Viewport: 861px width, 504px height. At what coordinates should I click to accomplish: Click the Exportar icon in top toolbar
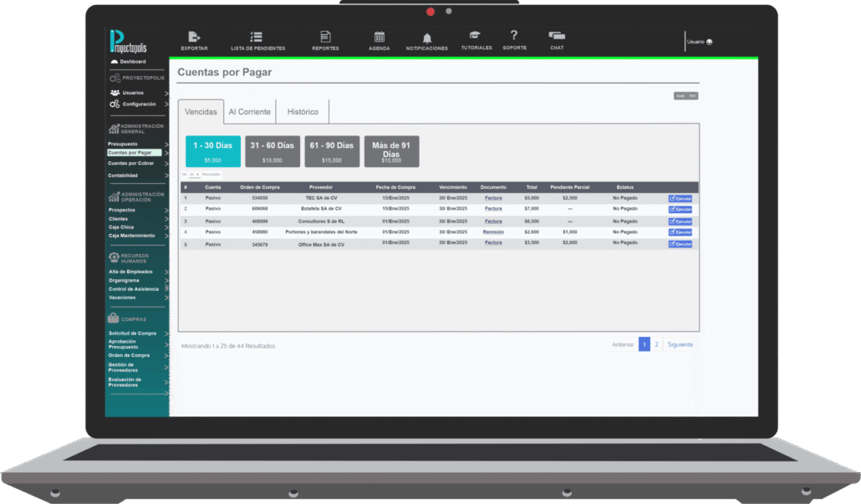coord(194,37)
